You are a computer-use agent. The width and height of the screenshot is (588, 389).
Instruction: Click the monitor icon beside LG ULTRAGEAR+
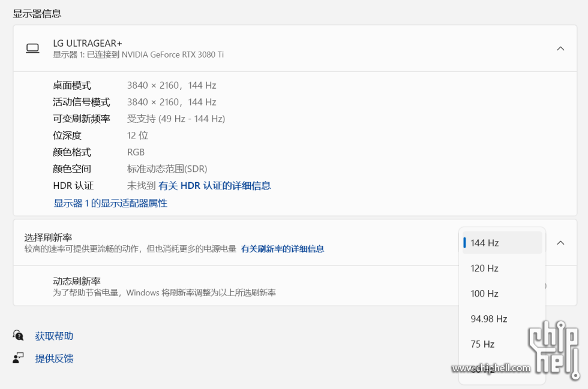point(32,49)
